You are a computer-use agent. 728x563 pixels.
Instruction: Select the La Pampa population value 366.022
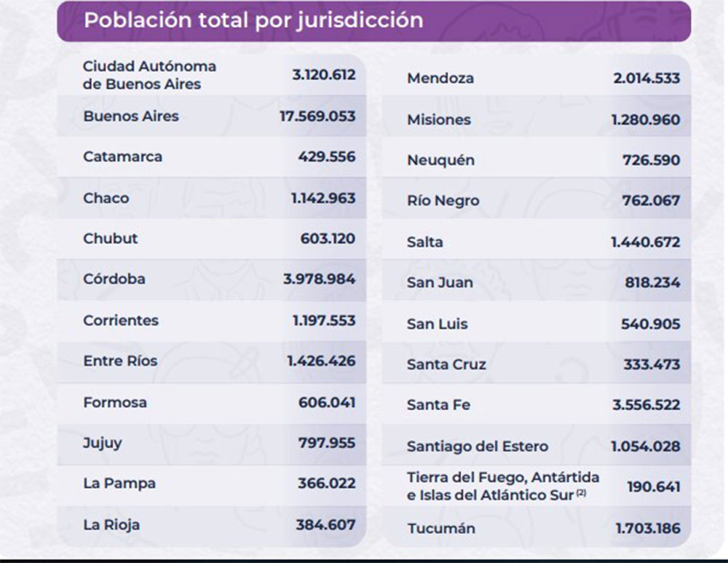(x=327, y=484)
